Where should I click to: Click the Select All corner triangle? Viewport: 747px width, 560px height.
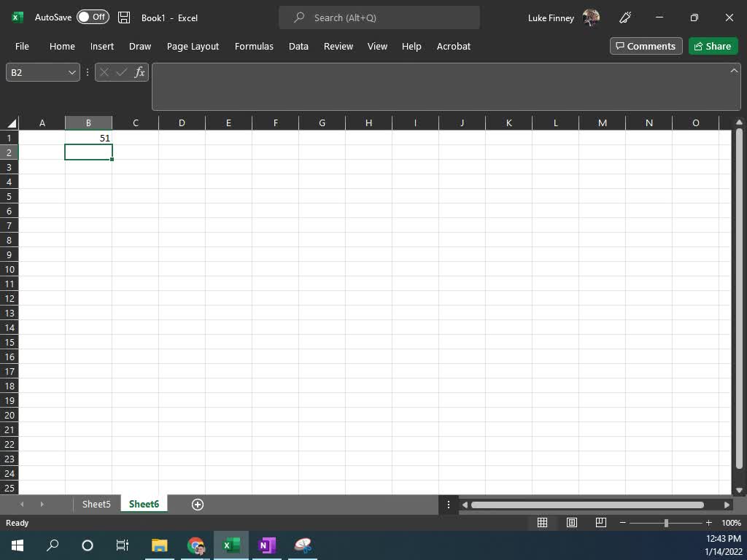pos(12,122)
